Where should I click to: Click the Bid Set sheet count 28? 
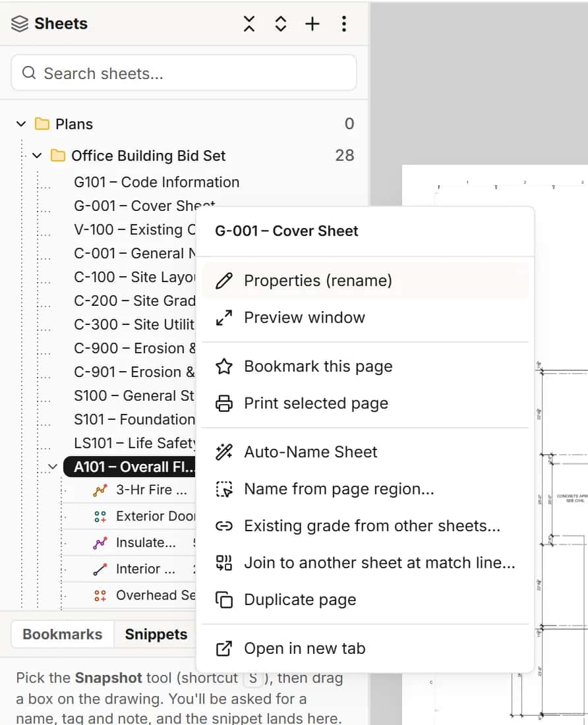(x=345, y=156)
